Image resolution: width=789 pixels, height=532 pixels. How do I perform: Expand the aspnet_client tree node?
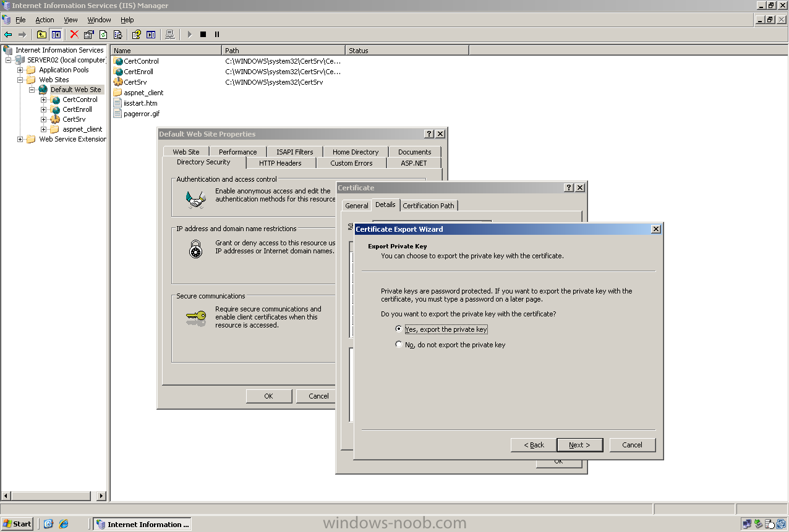pyautogui.click(x=44, y=129)
